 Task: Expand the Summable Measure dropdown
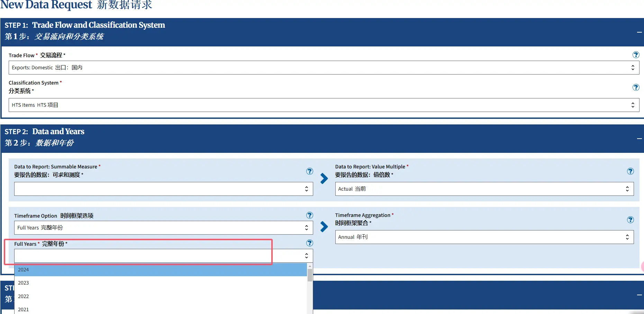[163, 189]
